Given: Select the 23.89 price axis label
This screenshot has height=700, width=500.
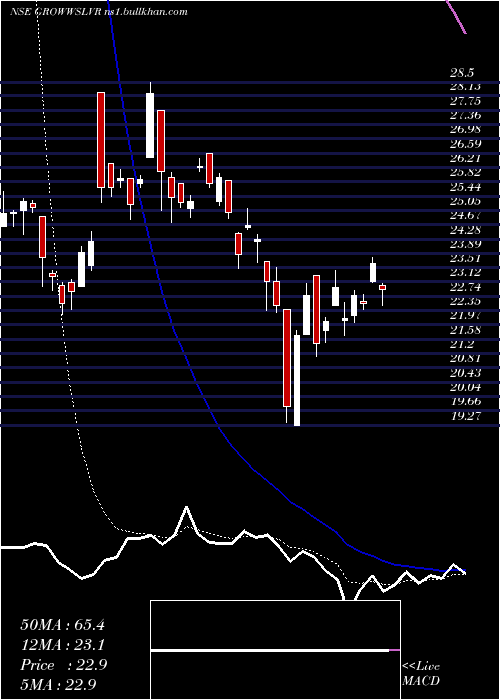Looking at the screenshot, I should coord(465,244).
